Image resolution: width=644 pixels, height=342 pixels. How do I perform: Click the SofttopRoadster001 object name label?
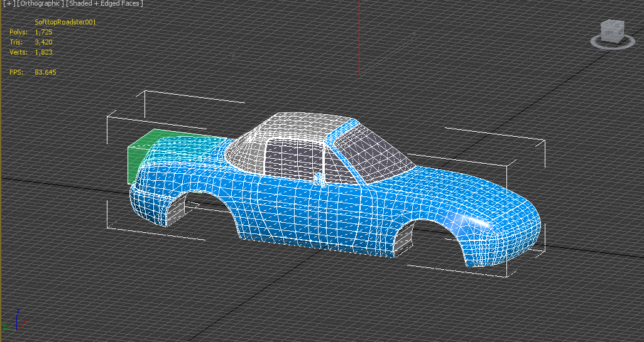coord(65,22)
